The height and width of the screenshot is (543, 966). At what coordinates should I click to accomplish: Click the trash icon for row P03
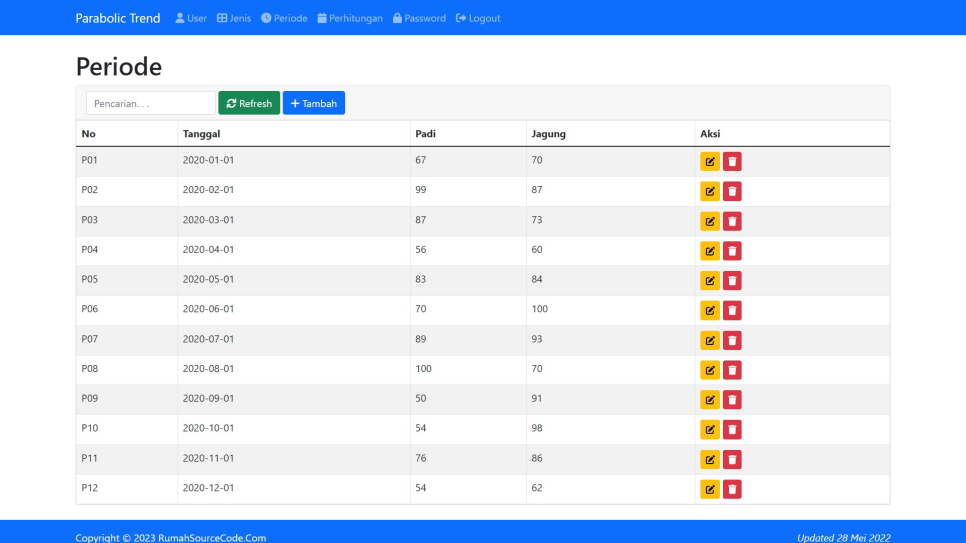tap(732, 221)
